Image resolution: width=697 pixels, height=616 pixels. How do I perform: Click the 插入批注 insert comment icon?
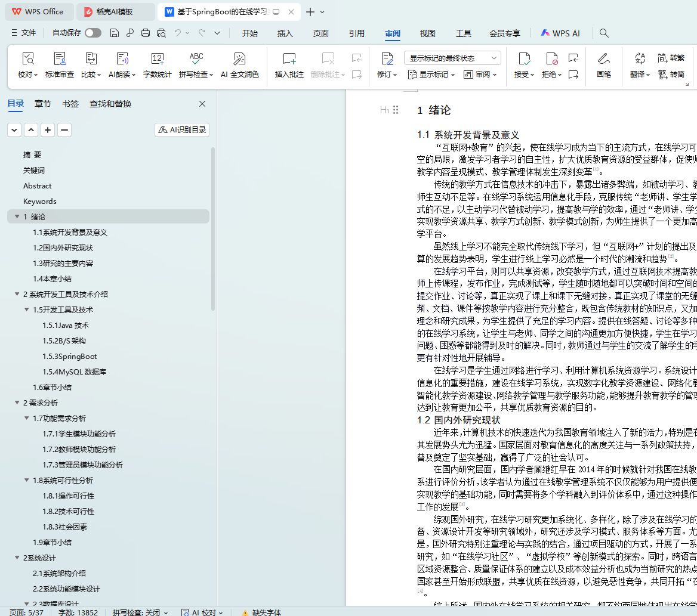(x=289, y=59)
